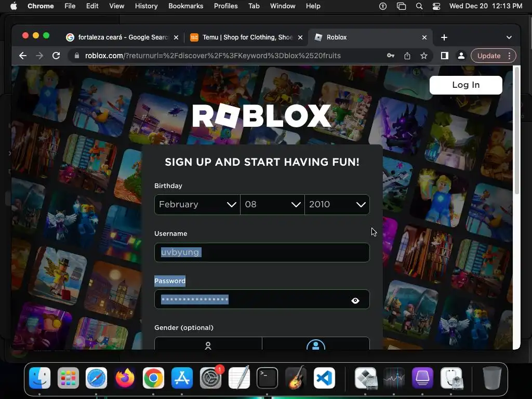532x399 pixels.
Task: Close the Temu tab
Action: point(300,37)
